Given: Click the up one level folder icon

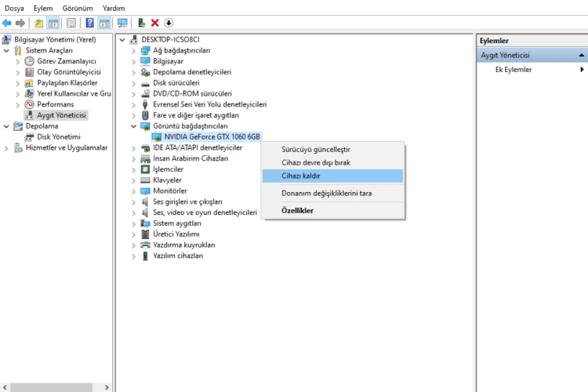Looking at the screenshot, I should pyautogui.click(x=39, y=23).
